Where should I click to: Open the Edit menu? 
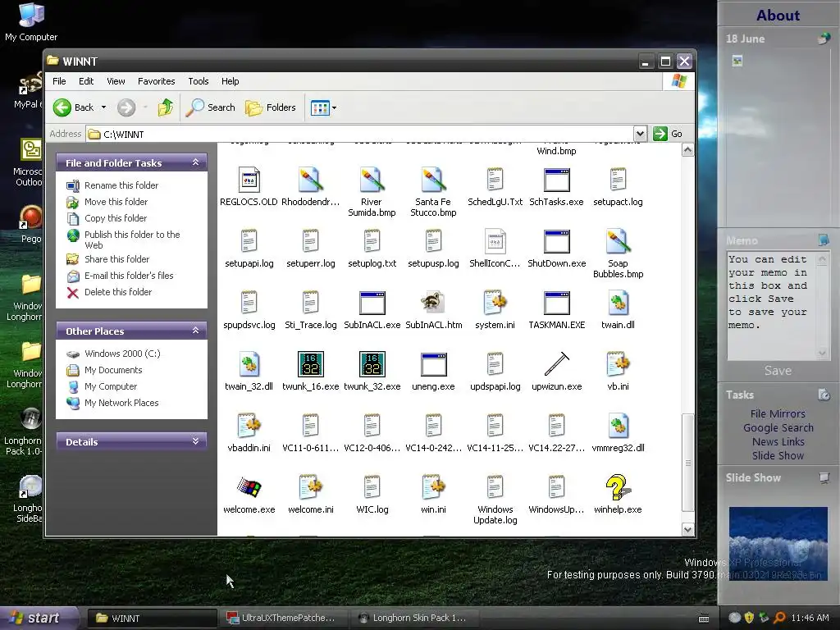pos(86,81)
